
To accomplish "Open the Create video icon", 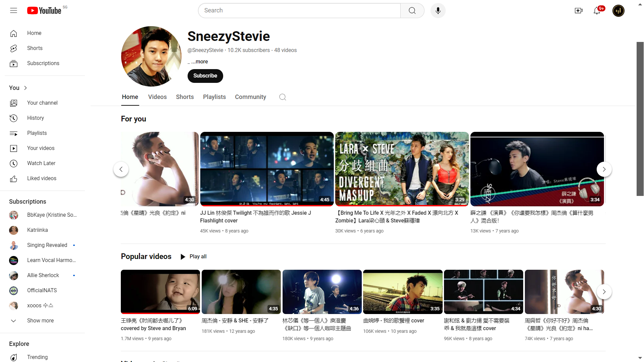I will [579, 10].
